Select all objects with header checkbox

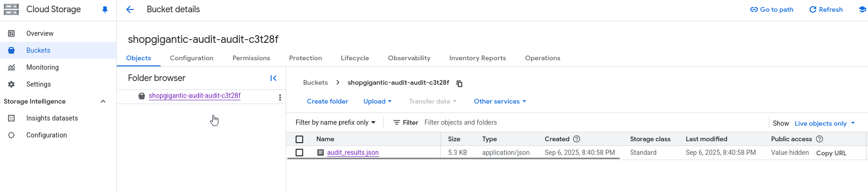pos(299,139)
